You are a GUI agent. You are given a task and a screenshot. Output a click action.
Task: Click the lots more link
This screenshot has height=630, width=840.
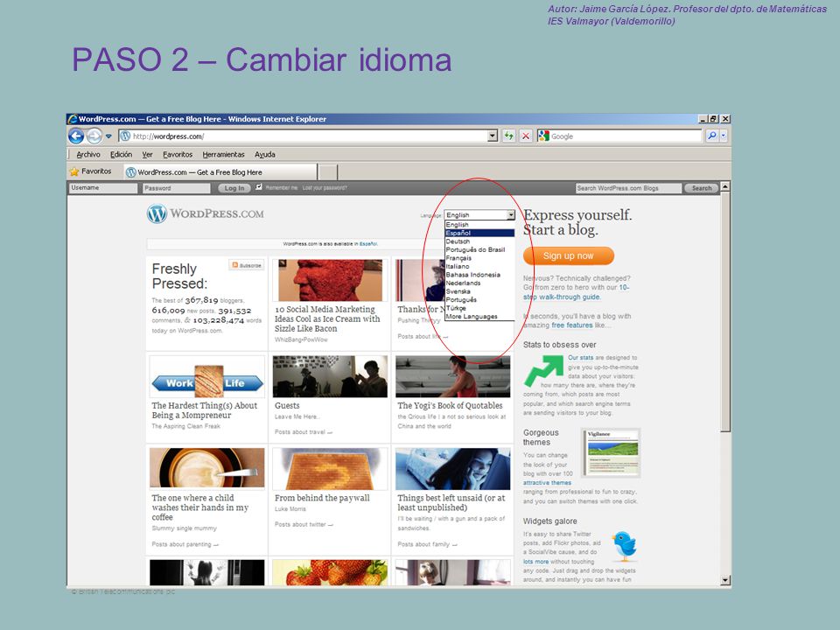[x=535, y=562]
